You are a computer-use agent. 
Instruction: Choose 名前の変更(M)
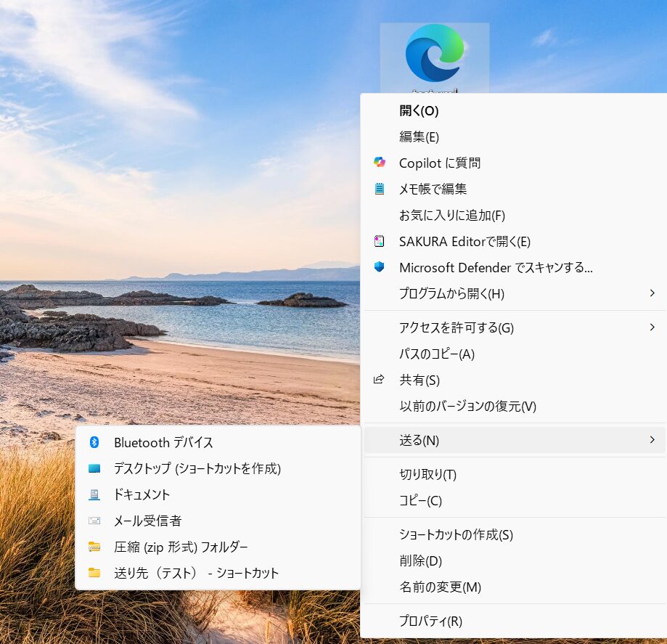[x=515, y=587]
